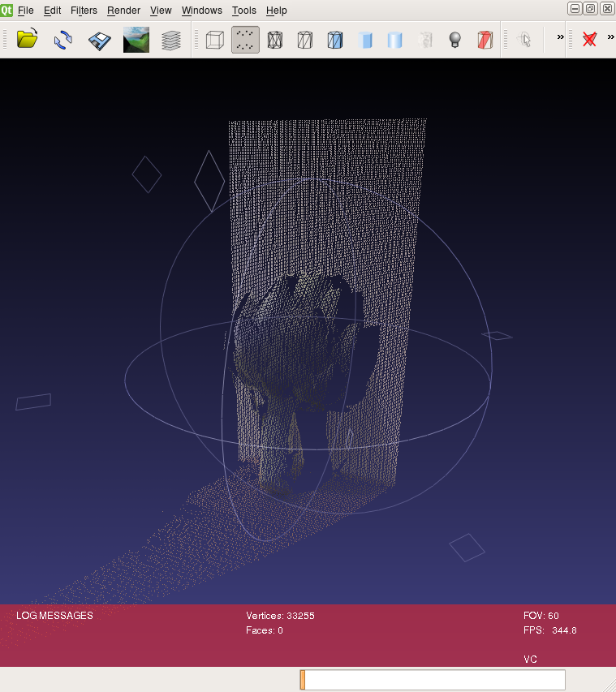This screenshot has width=616, height=692.
Task: Save the mesh using the floppy disk icon
Action: [x=99, y=39]
